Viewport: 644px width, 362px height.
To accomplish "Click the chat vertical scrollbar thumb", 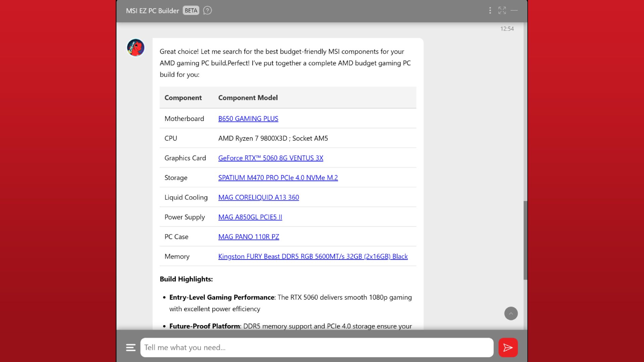I will pyautogui.click(x=525, y=240).
